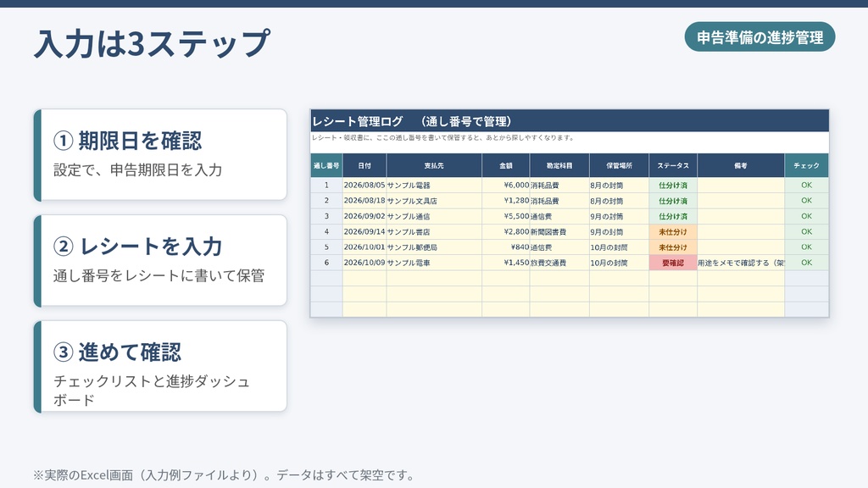Click subtitle 設定で、申告期限日を入力
Screen dimensions: 868x488
point(138,169)
